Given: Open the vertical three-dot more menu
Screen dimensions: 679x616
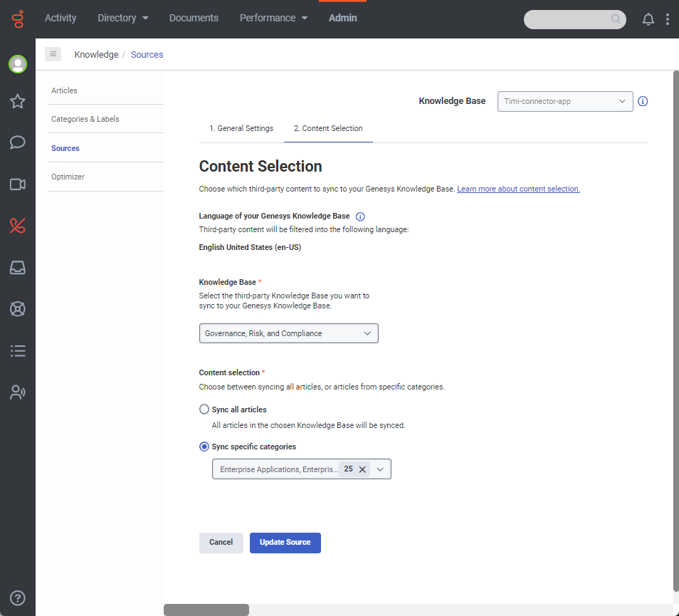Looking at the screenshot, I should coord(668,19).
